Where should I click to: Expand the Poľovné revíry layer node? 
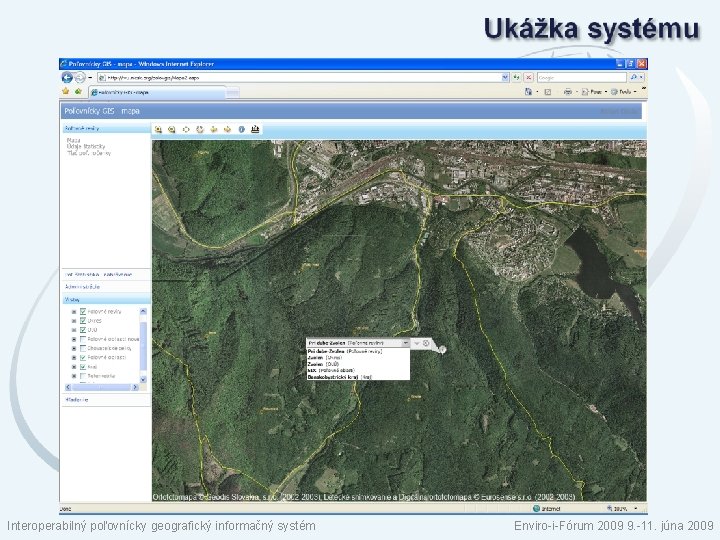74,312
